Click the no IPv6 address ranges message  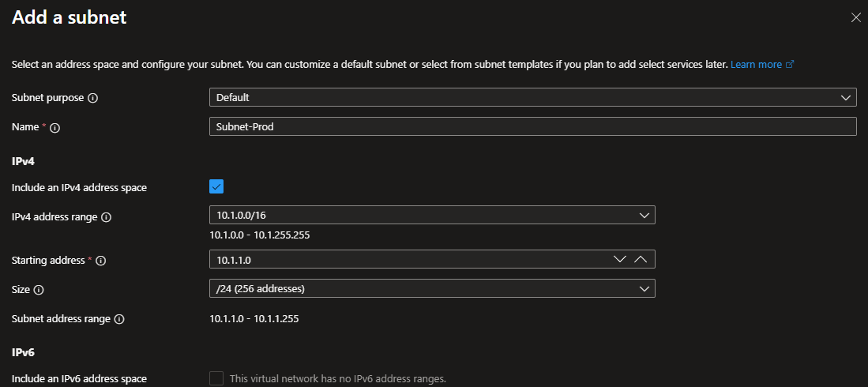tap(338, 379)
